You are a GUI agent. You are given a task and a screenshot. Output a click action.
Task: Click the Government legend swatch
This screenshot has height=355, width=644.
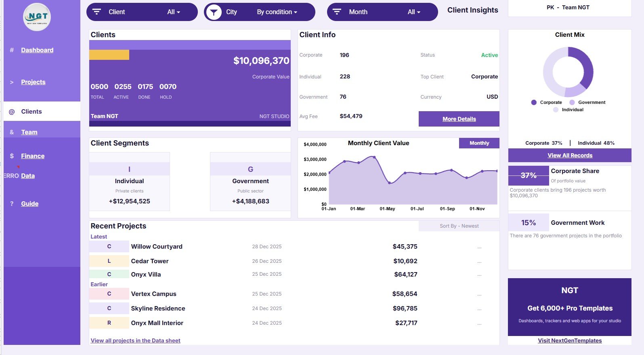tap(572, 102)
